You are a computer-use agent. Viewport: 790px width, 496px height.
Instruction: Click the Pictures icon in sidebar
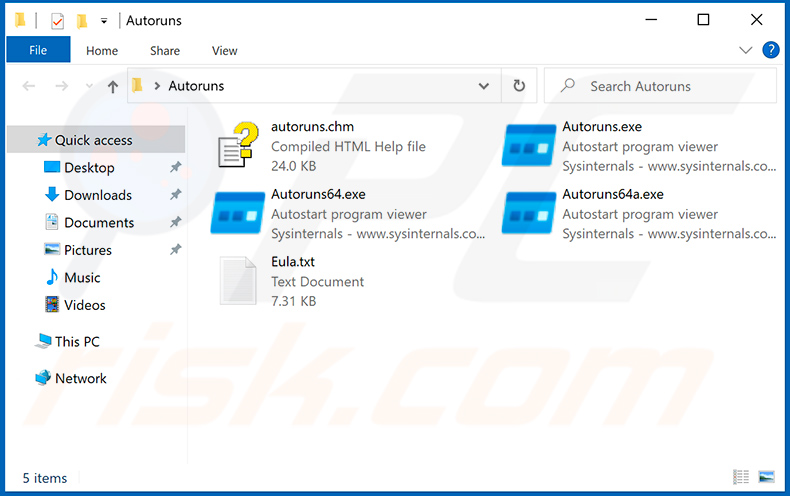click(52, 249)
